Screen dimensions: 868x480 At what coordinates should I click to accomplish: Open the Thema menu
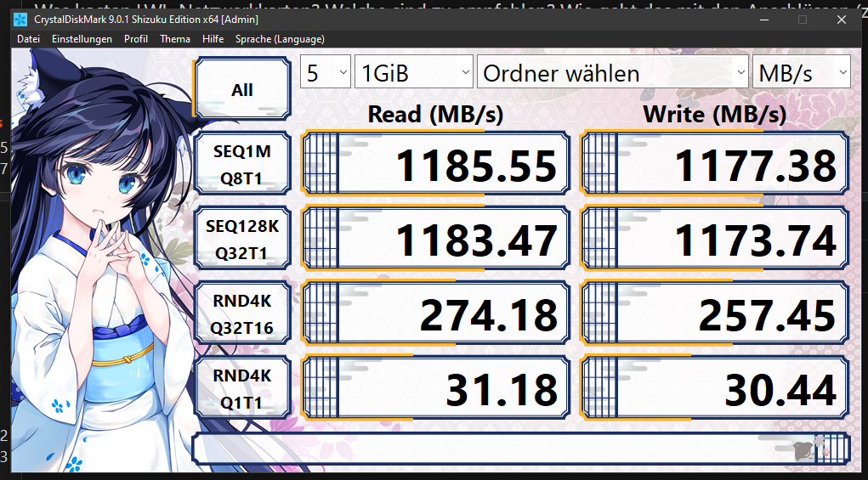tap(175, 39)
